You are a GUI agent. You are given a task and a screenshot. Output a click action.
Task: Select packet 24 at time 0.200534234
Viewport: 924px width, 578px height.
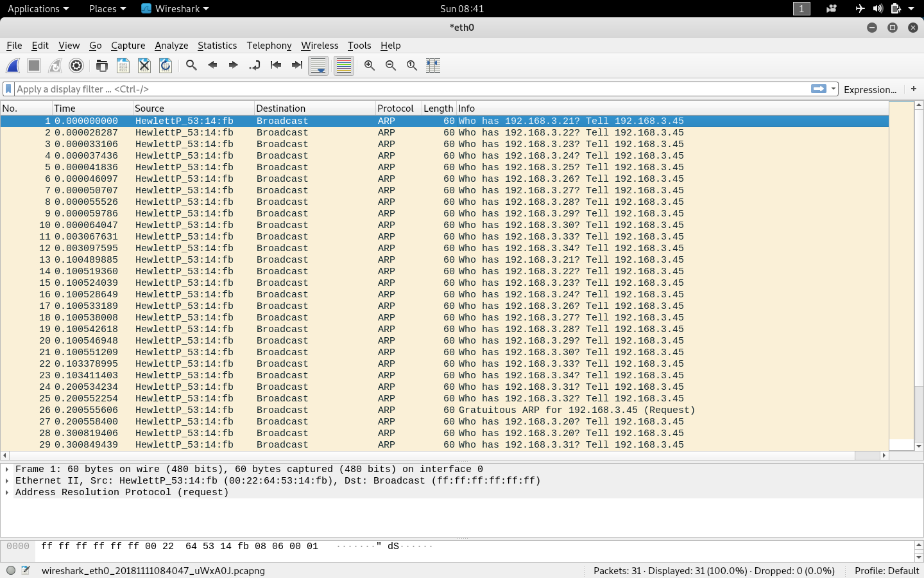pyautogui.click(x=445, y=387)
